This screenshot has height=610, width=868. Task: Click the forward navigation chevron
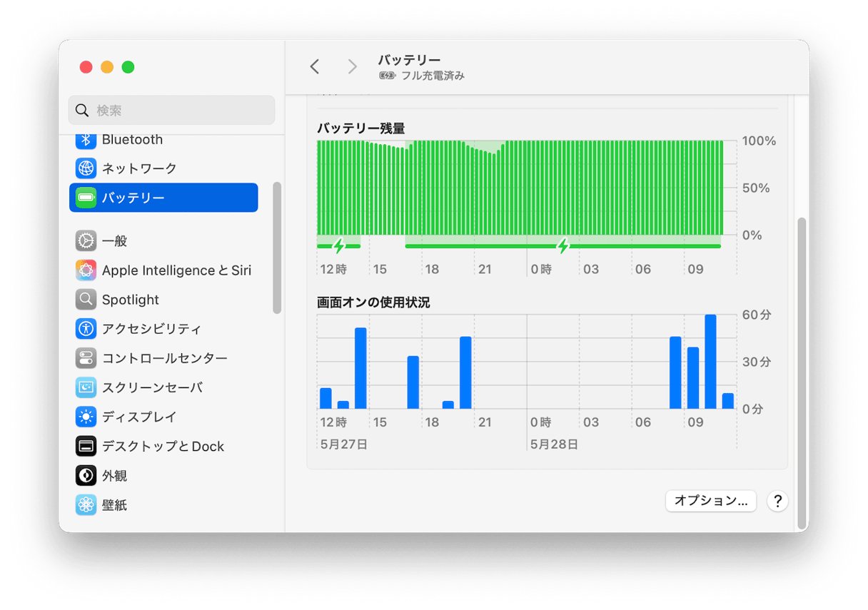point(352,66)
